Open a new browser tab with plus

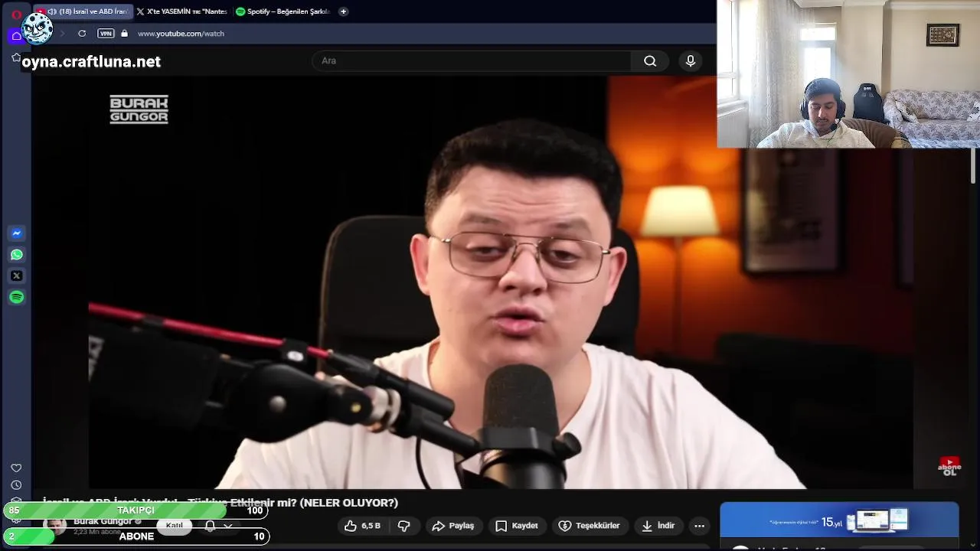tap(343, 11)
